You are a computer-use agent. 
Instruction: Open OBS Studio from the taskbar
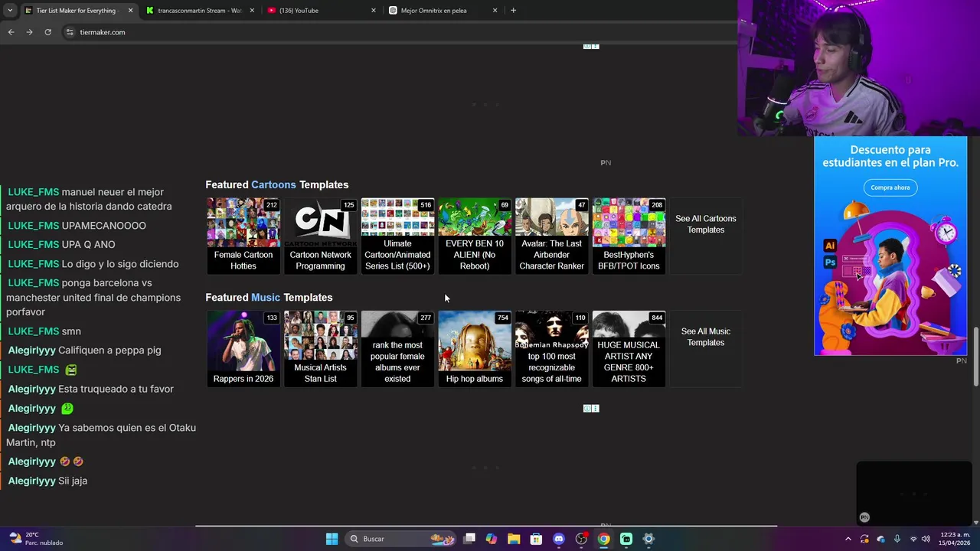[581, 539]
